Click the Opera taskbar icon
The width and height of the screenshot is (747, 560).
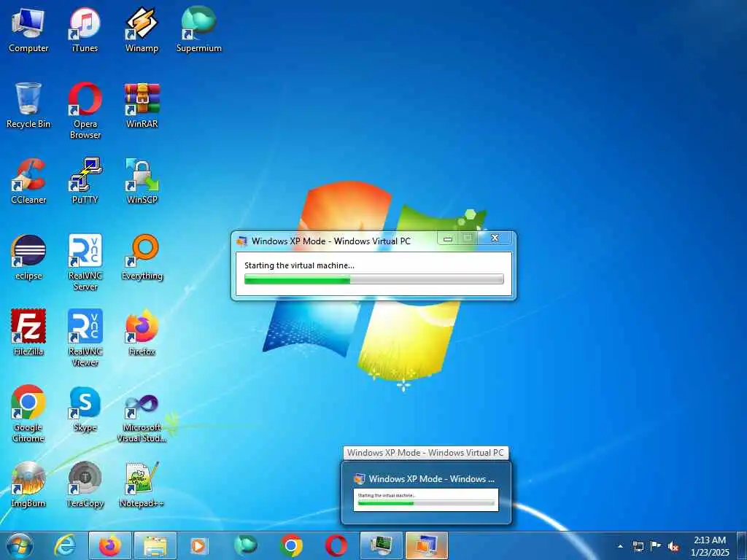coord(336,546)
